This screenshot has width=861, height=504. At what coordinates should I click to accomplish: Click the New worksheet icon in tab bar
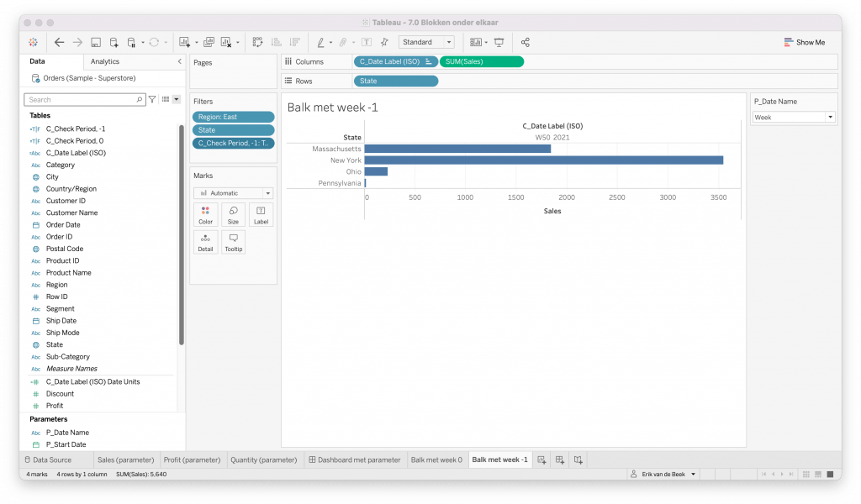pos(541,459)
